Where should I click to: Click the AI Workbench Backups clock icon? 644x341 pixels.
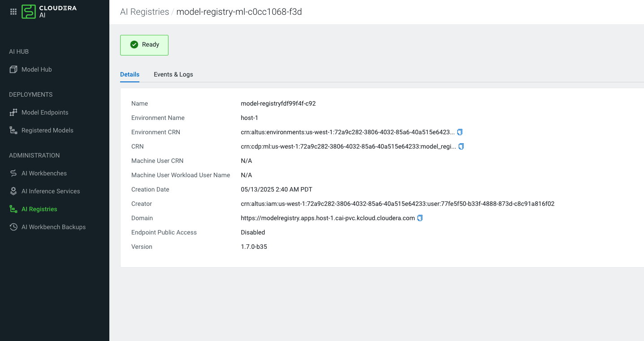pyautogui.click(x=13, y=227)
